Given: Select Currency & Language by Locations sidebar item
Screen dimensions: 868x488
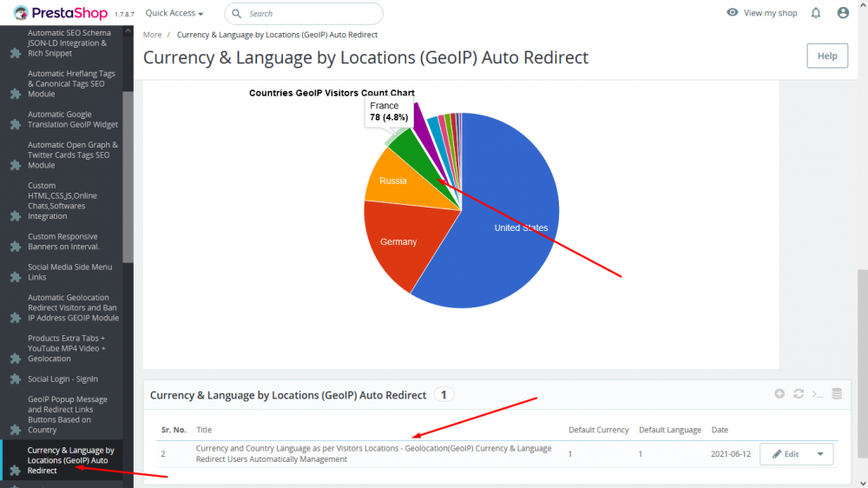Looking at the screenshot, I should [x=70, y=460].
